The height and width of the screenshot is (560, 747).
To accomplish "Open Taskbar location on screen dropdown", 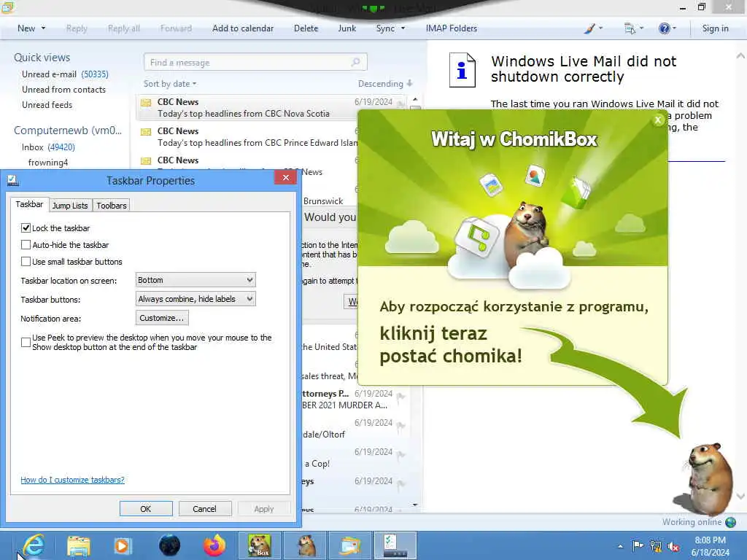I will pos(196,280).
